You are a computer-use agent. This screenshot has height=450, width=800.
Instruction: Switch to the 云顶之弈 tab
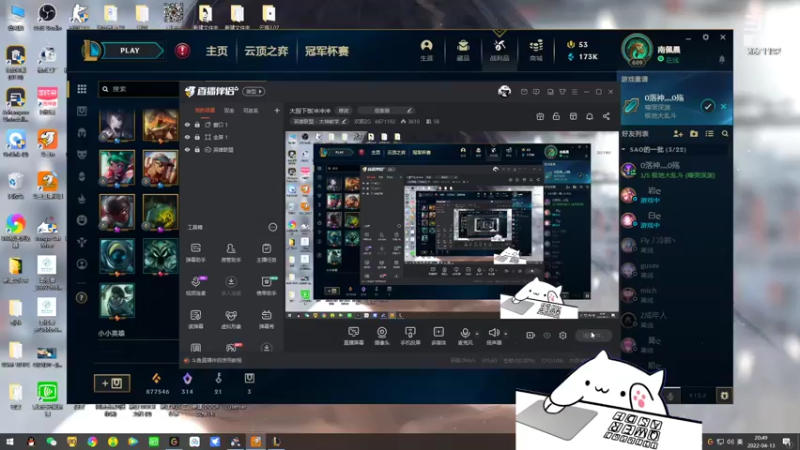266,51
